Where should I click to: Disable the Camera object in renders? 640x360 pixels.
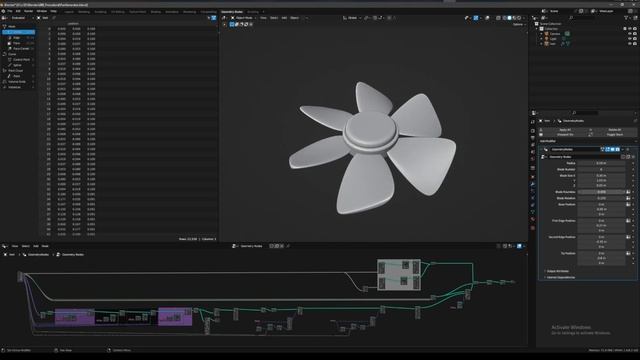(x=635, y=34)
